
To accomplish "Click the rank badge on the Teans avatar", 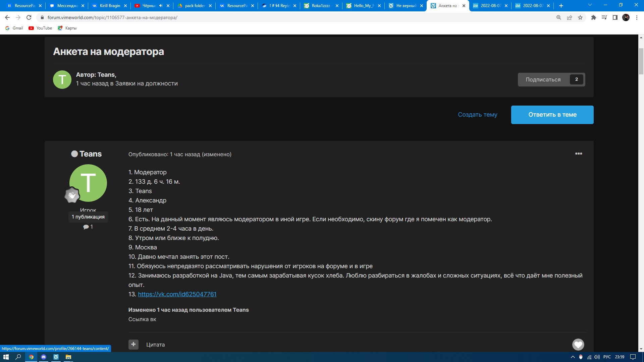I will click(x=72, y=195).
